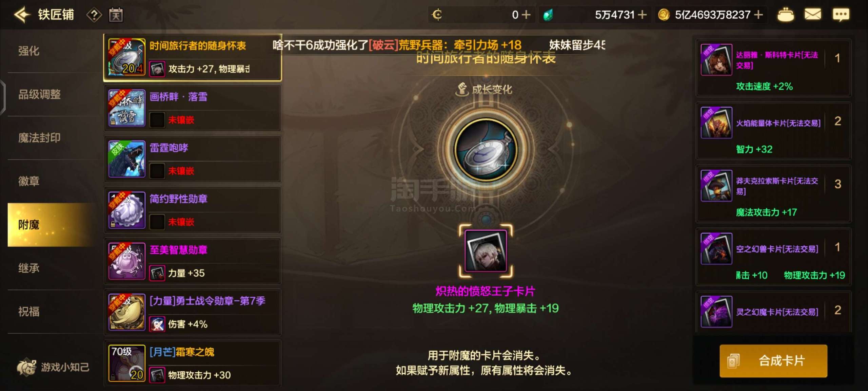Add gold coins with the plus button
Viewport: 868px width, 391px height.
758,15
